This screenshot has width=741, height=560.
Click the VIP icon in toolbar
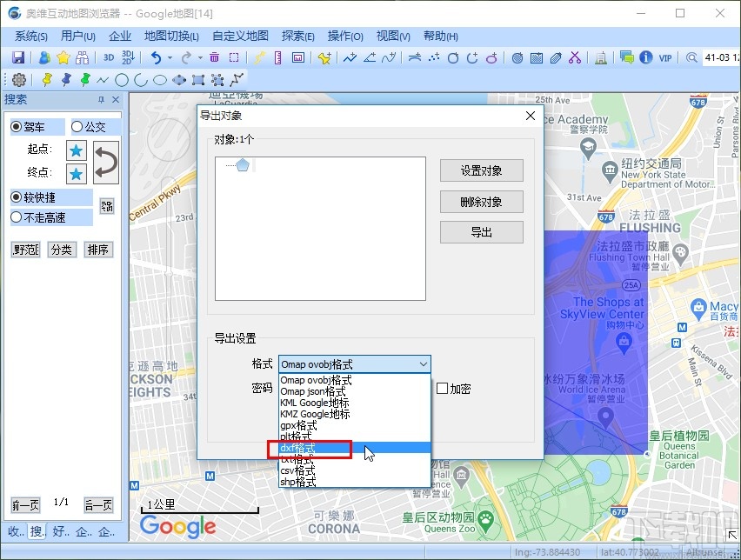tap(665, 58)
